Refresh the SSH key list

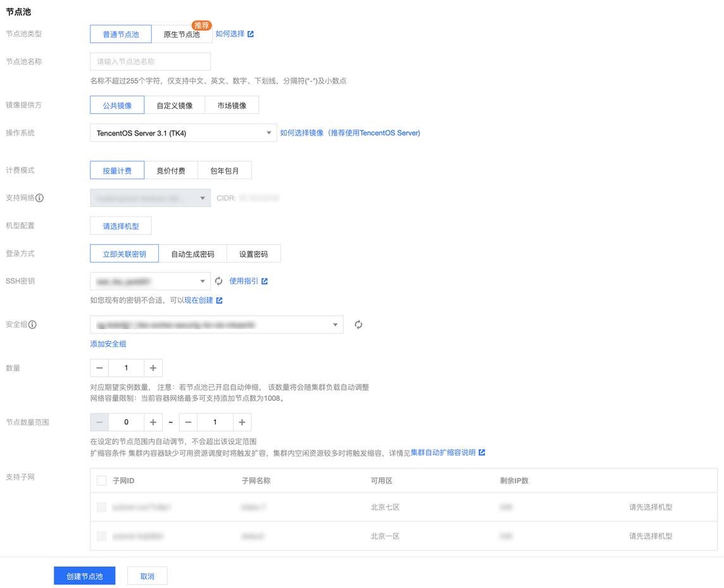click(x=219, y=281)
